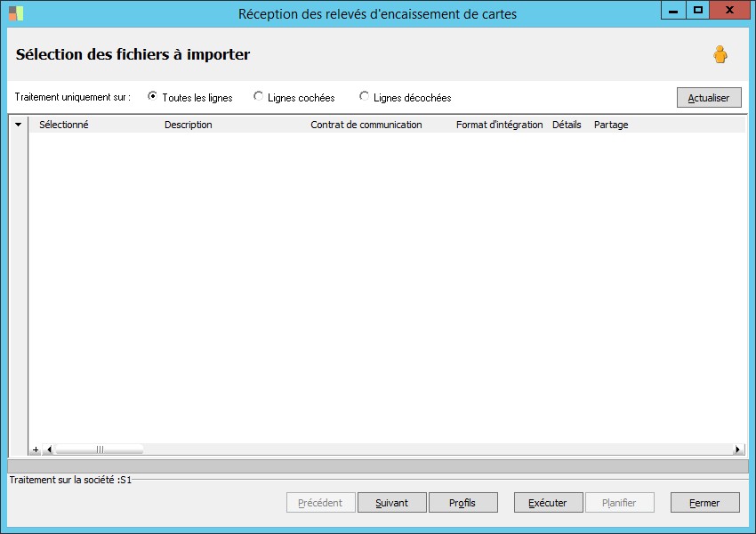Close the dialog with Fermer button
The width and height of the screenshot is (756, 534).
click(705, 503)
